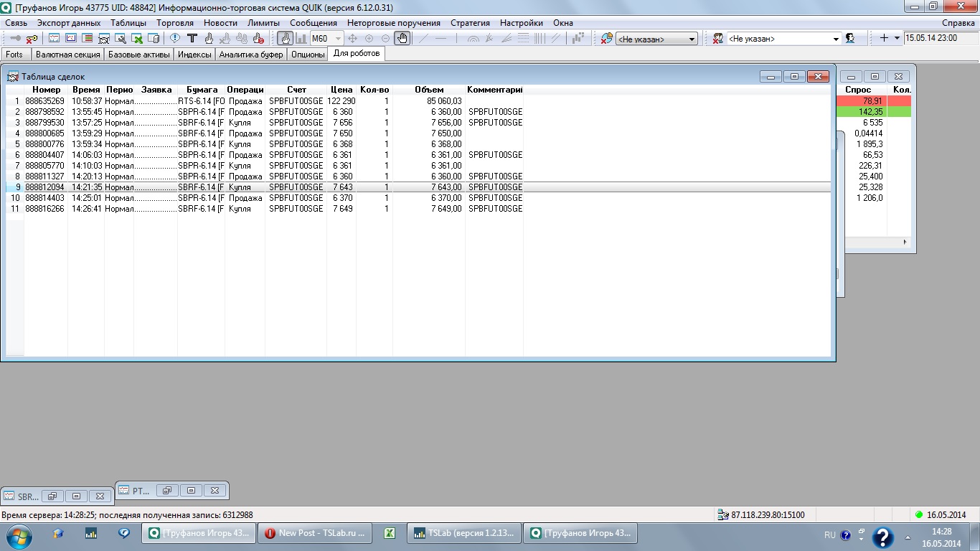980x551 pixels.
Task: Open the Связь menu
Action: [16, 23]
